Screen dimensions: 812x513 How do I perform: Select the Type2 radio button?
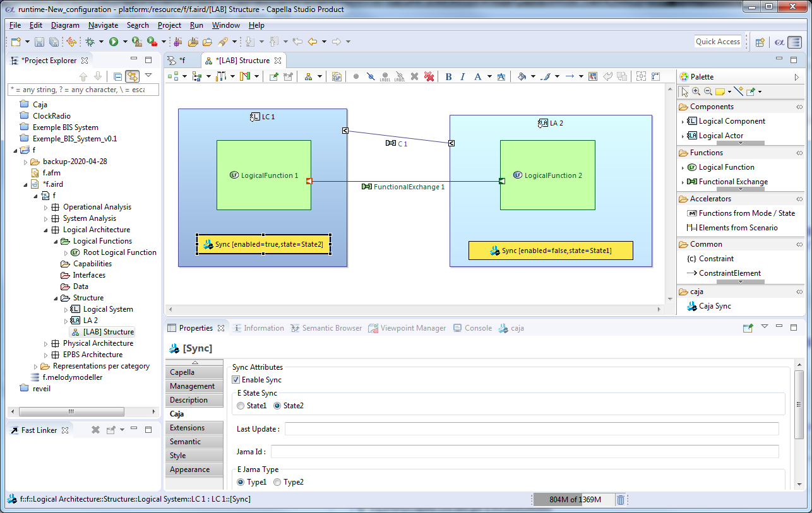(x=277, y=482)
